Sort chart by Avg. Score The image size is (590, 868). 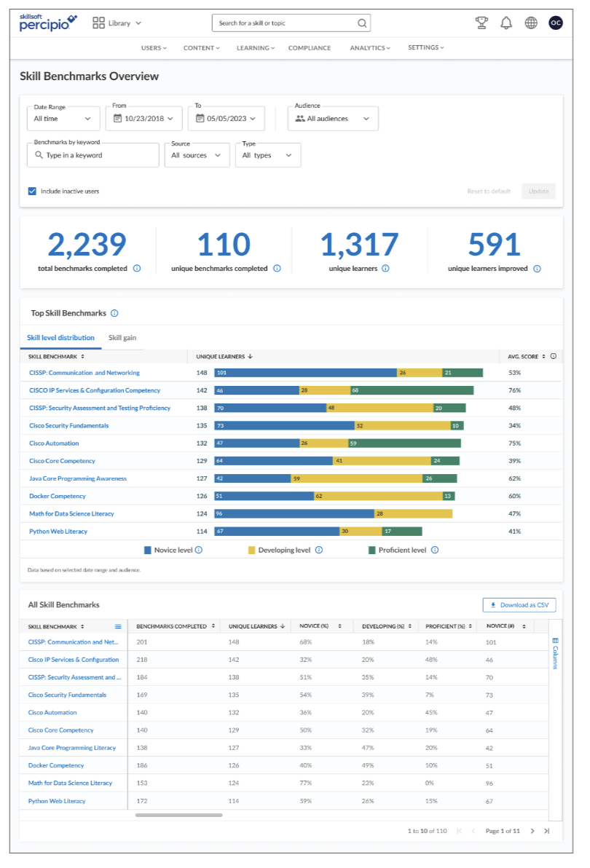pyautogui.click(x=527, y=357)
